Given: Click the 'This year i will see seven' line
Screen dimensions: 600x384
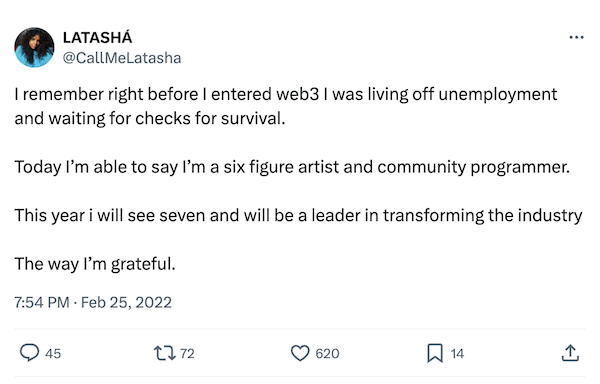Looking at the screenshot, I should 298,216.
